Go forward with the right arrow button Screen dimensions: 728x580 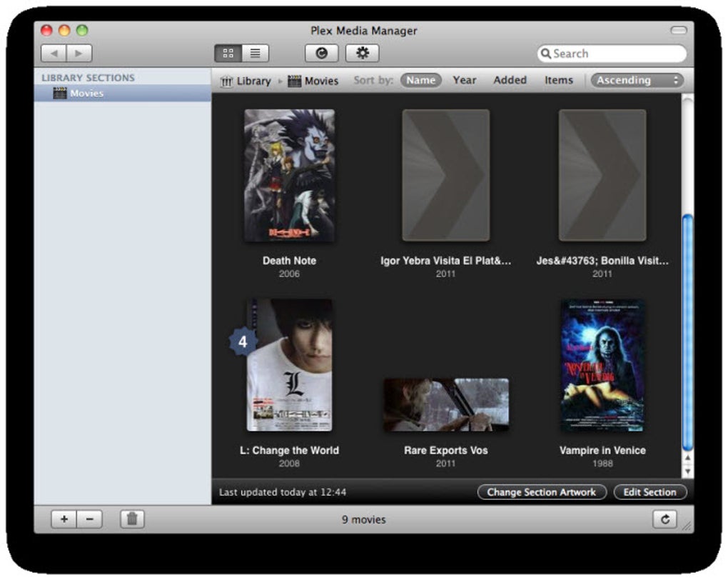pos(79,54)
